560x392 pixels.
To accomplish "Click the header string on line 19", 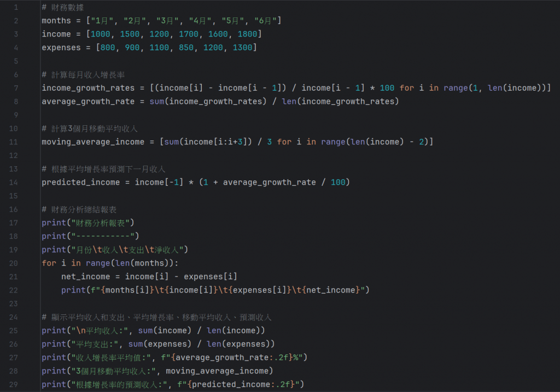I will pos(127,250).
